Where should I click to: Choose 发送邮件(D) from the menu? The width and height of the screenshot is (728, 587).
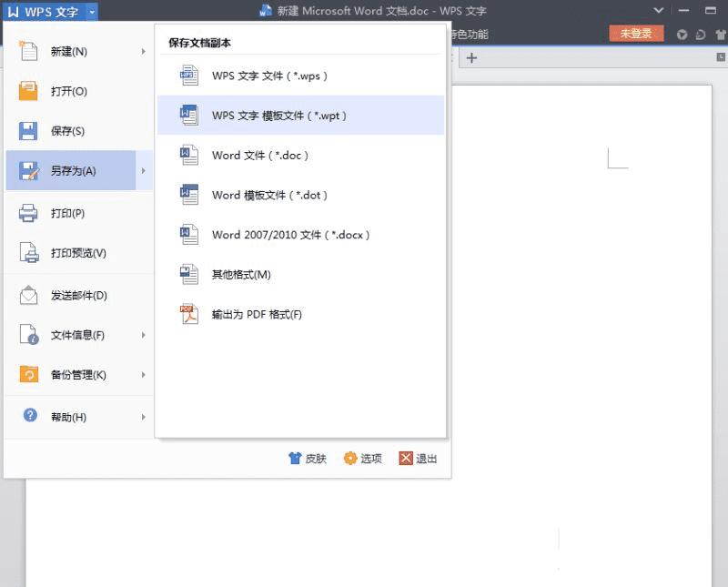pyautogui.click(x=79, y=296)
